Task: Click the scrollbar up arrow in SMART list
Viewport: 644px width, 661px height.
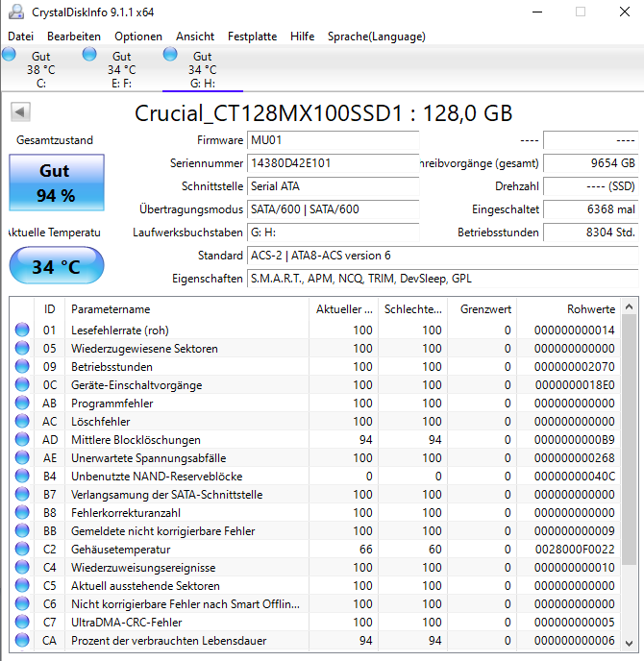Action: coord(629,306)
